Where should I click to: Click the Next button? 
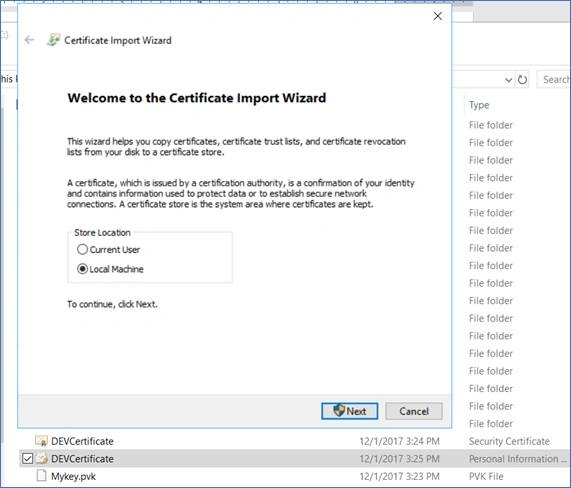350,411
